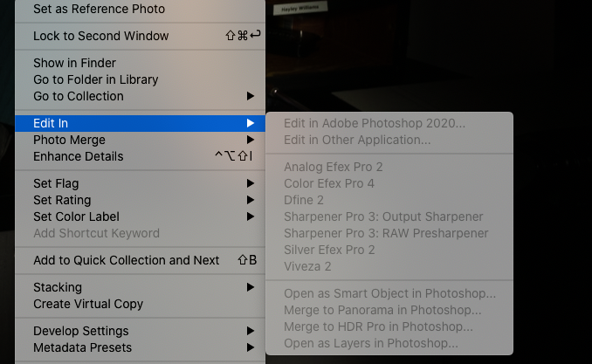Open photo in Silver Efex Pro 2

coord(329,250)
